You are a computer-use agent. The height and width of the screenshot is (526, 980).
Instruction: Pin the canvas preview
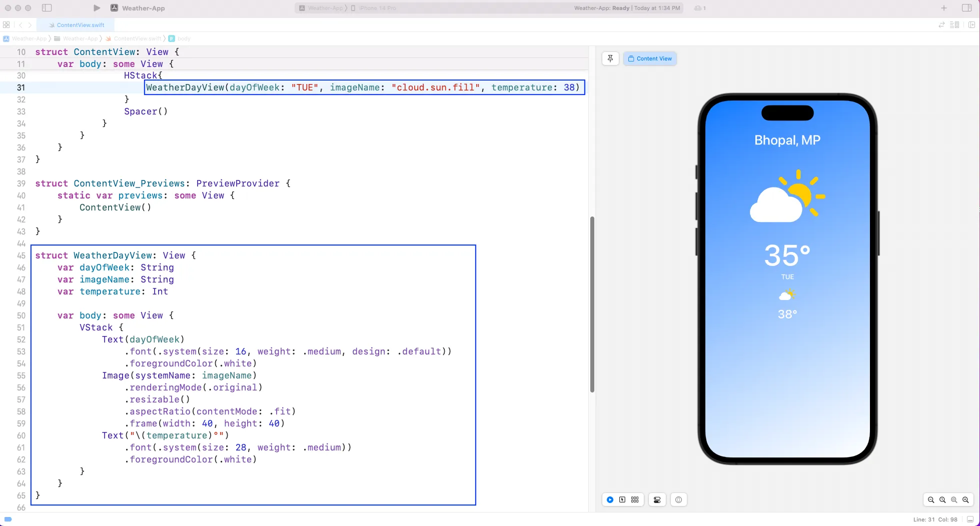tap(610, 58)
